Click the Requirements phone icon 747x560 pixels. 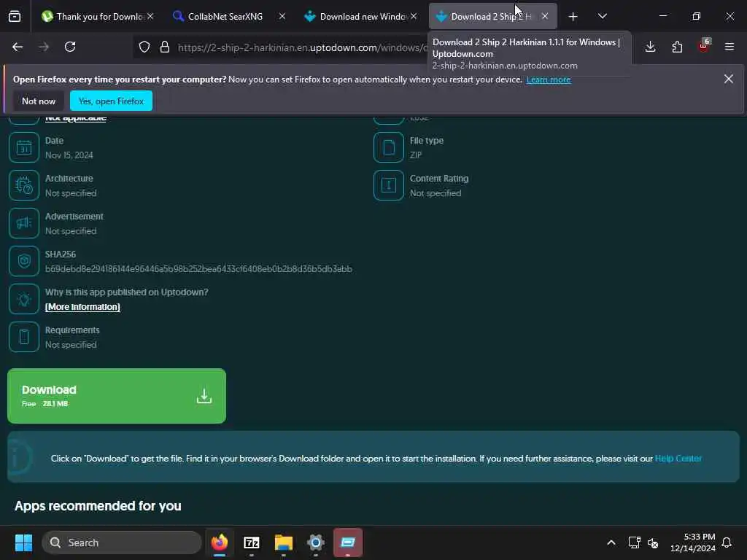24,337
